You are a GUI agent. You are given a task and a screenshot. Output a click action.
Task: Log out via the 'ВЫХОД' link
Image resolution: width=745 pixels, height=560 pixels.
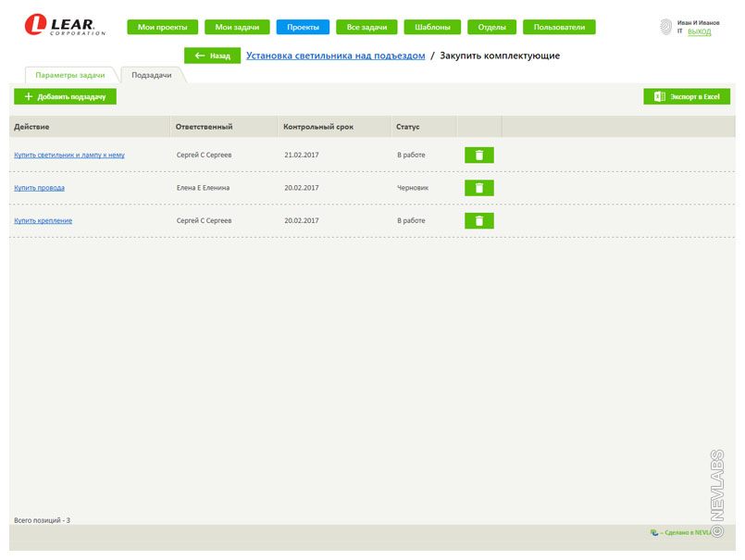point(700,31)
